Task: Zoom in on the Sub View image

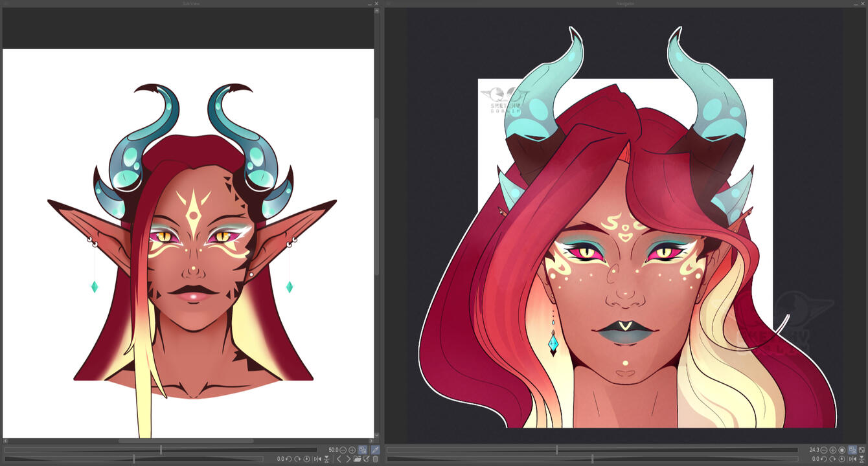Action: pos(352,450)
